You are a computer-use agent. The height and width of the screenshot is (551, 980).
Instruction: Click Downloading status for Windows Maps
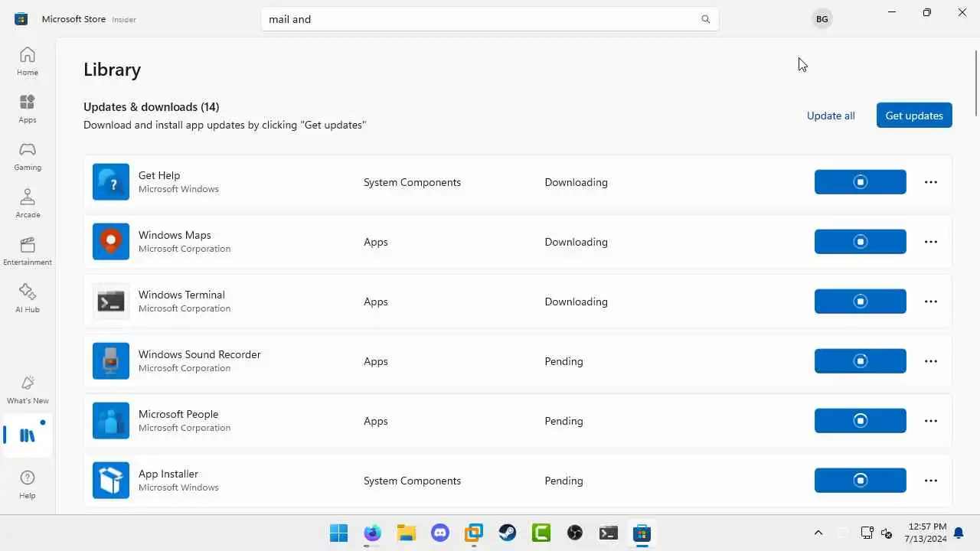576,242
